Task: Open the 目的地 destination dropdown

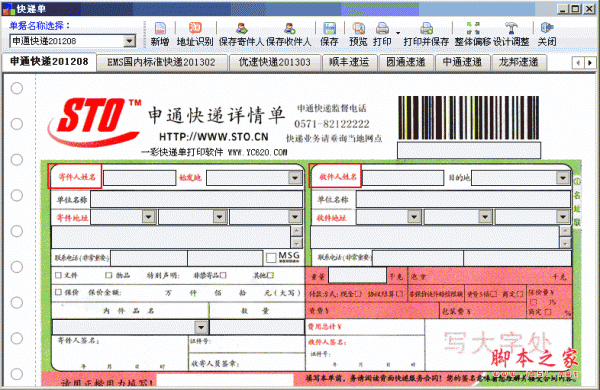Action: (562, 178)
